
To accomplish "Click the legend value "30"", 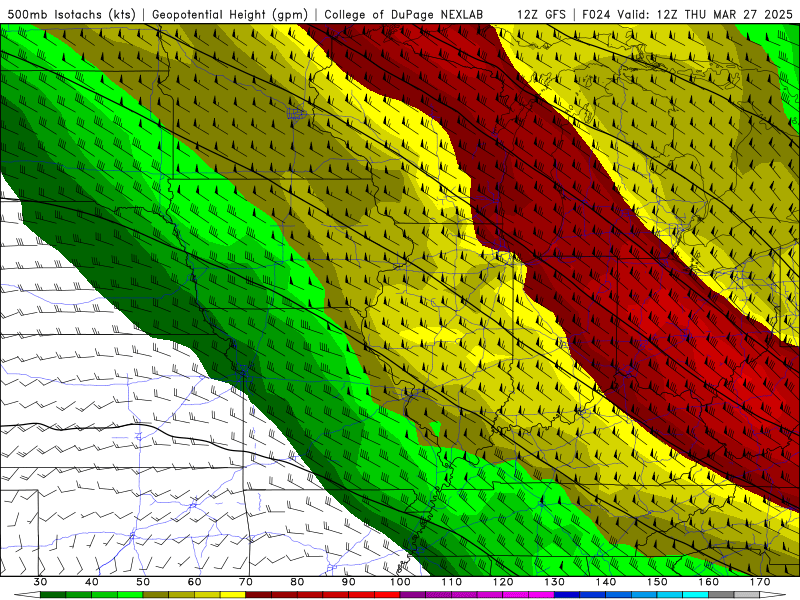I will (40, 582).
